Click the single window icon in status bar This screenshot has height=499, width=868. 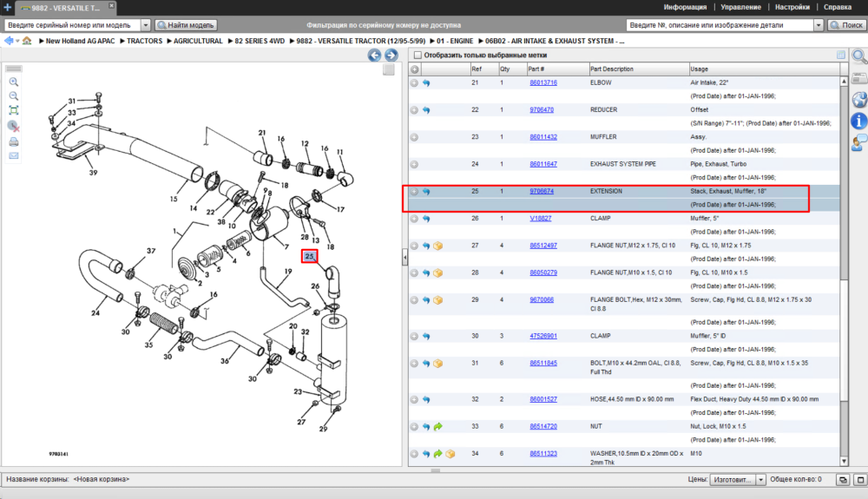[860, 480]
